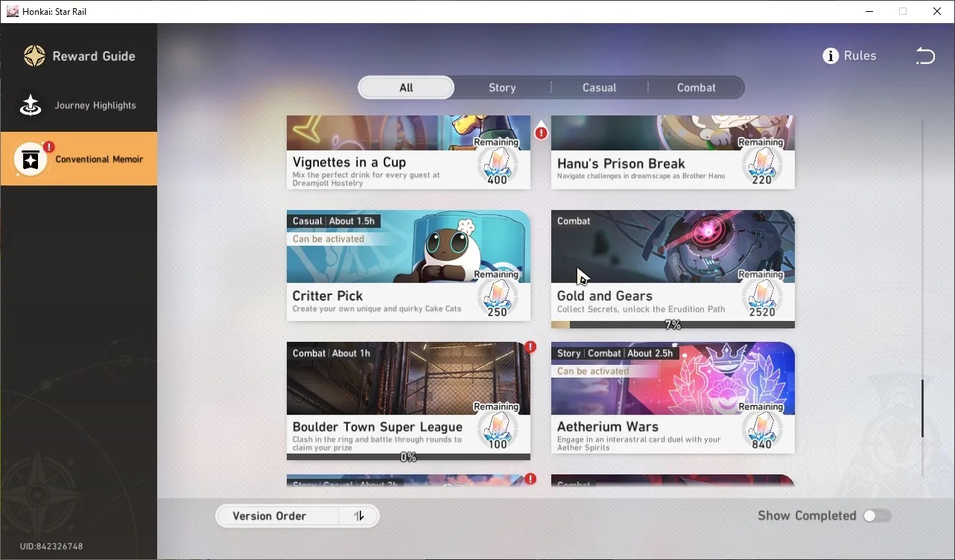Screen dimensions: 955x560
Task: Click "Can be activated" label on Critter Pick
Action: pyautogui.click(x=329, y=239)
